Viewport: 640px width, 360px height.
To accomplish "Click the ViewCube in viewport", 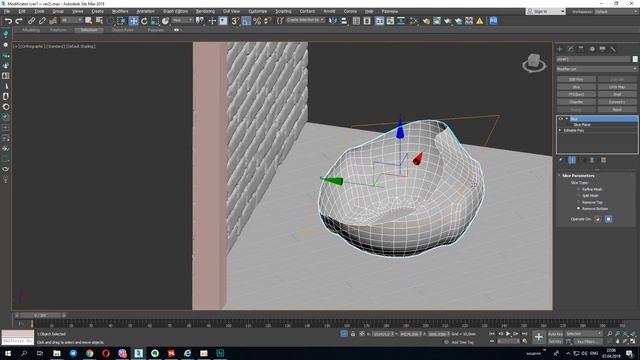I will [x=534, y=63].
